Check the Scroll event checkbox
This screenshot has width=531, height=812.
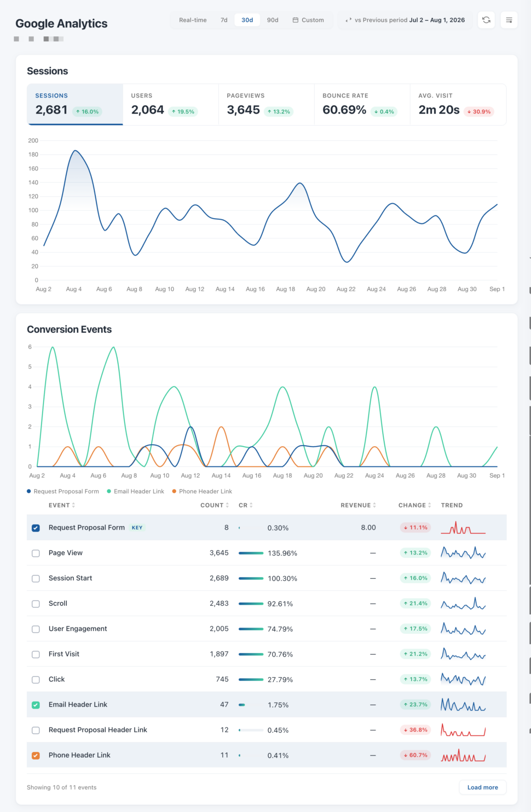pos(36,604)
